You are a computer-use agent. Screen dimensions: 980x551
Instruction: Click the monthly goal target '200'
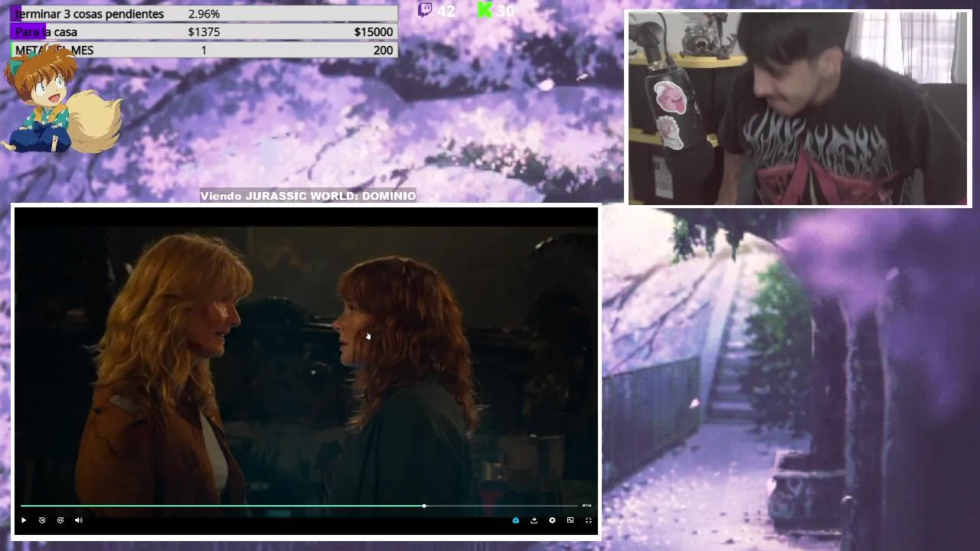(384, 51)
